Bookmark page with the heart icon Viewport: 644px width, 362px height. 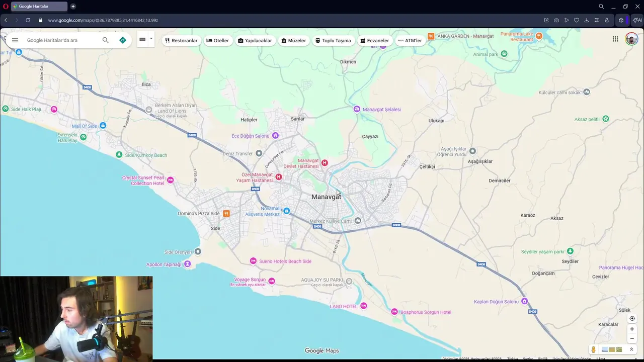tap(577, 20)
